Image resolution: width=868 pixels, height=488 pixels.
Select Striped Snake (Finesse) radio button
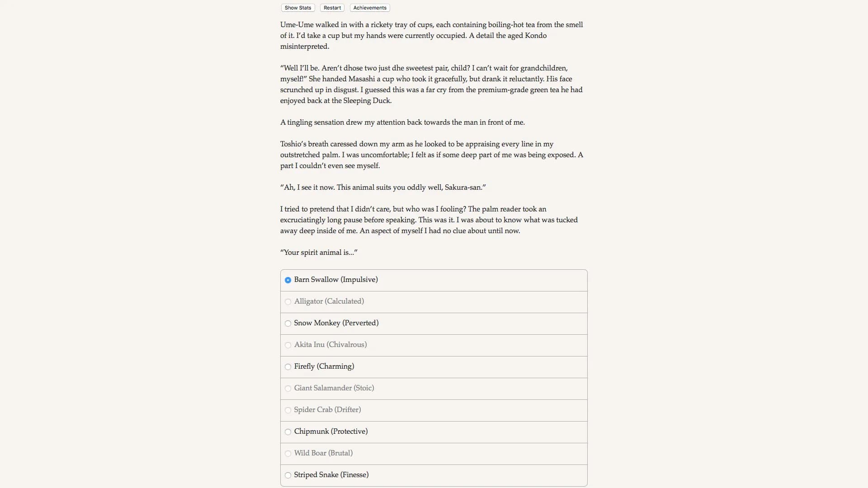(x=288, y=475)
